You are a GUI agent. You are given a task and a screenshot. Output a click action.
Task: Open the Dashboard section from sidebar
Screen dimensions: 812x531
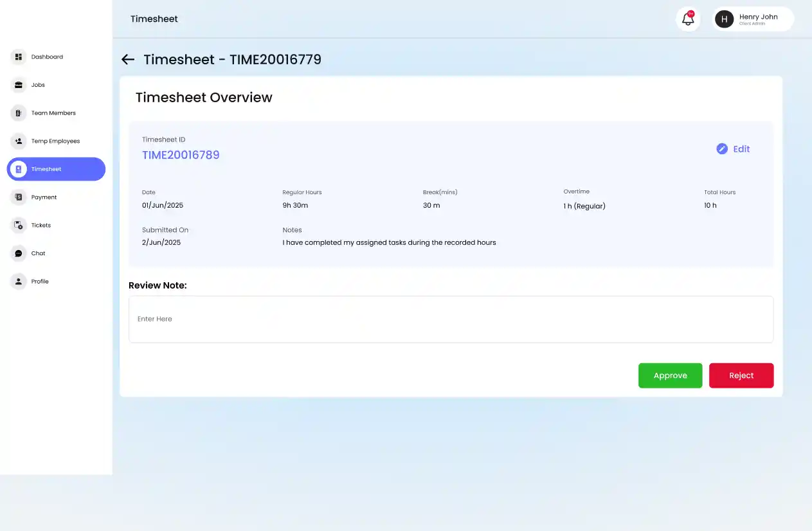click(x=47, y=57)
